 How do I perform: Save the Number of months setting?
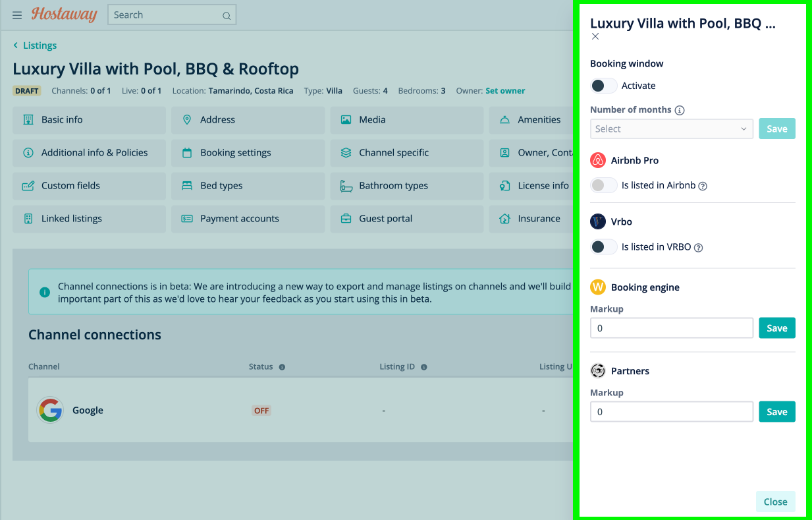(777, 129)
